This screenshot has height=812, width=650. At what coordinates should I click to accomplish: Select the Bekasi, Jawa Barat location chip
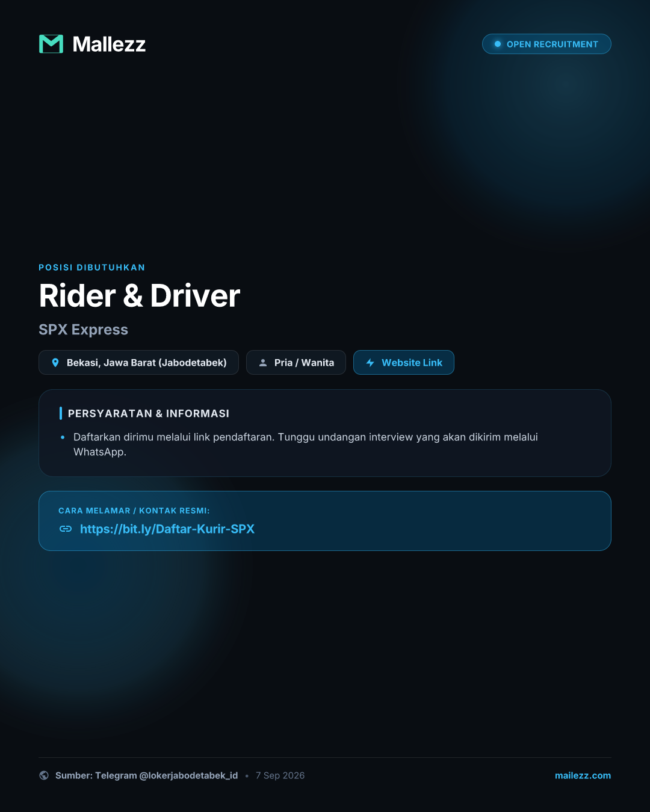138,363
